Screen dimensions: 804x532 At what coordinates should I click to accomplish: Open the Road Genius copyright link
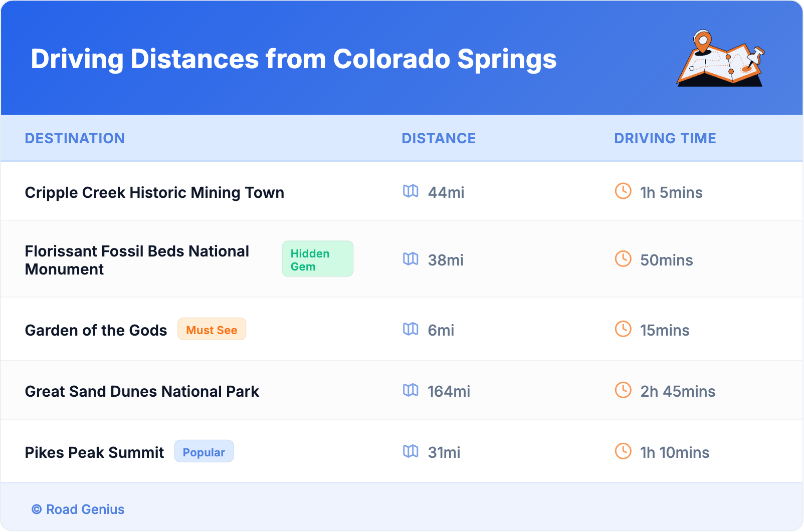click(78, 509)
